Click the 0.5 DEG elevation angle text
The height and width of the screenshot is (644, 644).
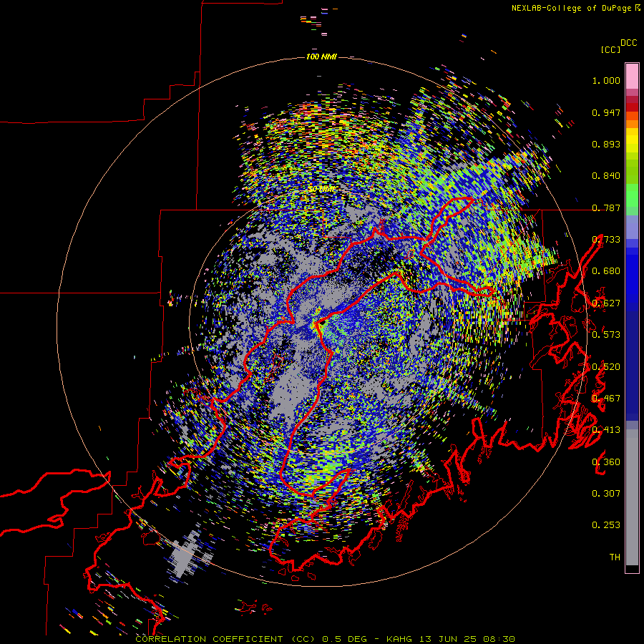(x=344, y=639)
